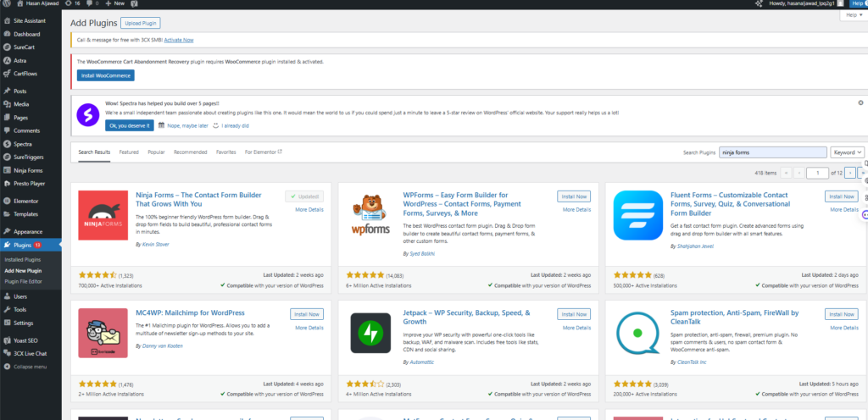The image size is (868, 420).
Task: Click the Ninja Forms plugin thumbnail
Action: (103, 215)
